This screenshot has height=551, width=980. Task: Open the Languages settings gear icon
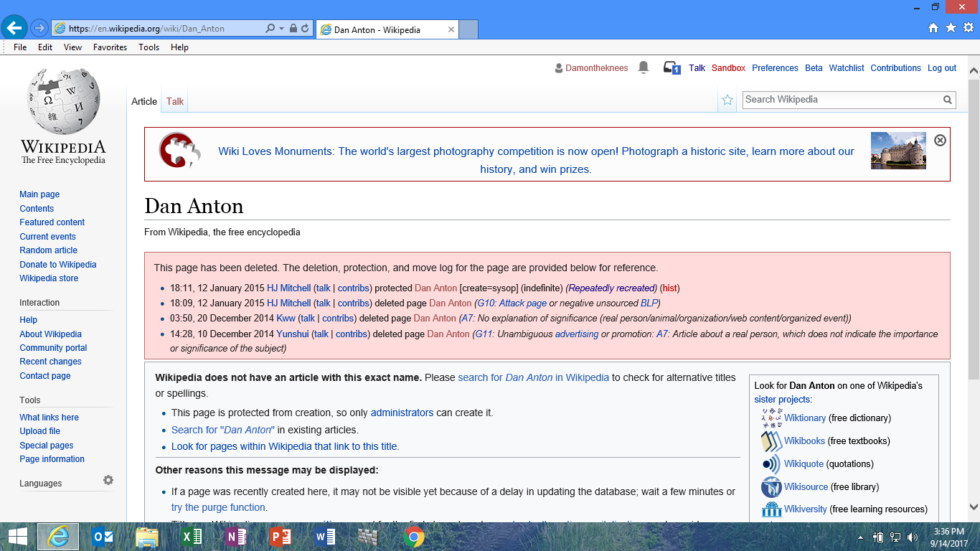pos(108,480)
